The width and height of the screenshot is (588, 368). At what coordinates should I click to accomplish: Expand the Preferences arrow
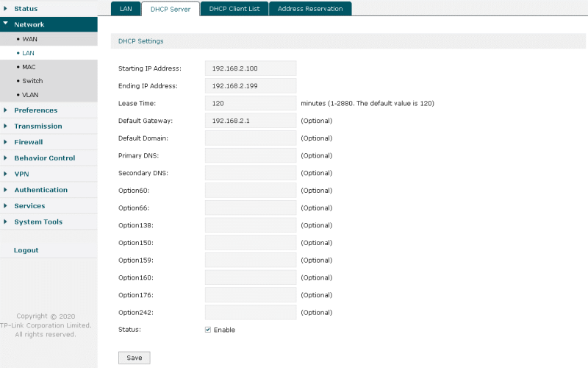coord(5,110)
